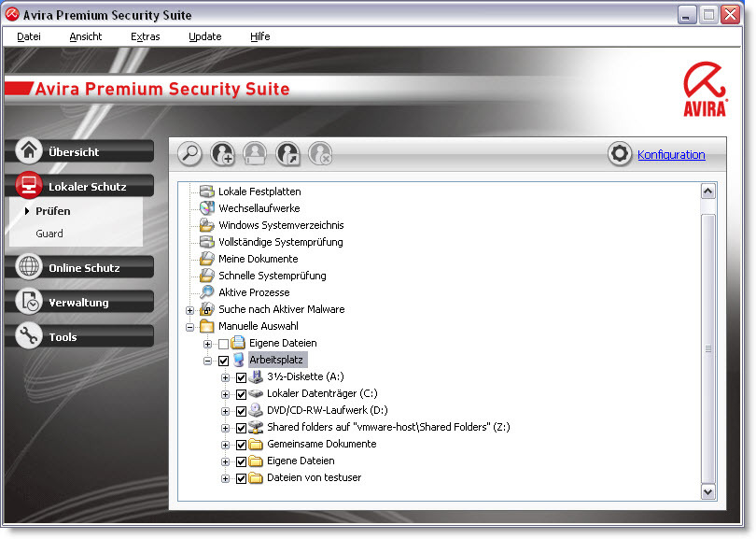The height and width of the screenshot is (539, 756).
Task: Uncheck the 3½-Diskette (A:) checkbox
Action: click(x=241, y=377)
